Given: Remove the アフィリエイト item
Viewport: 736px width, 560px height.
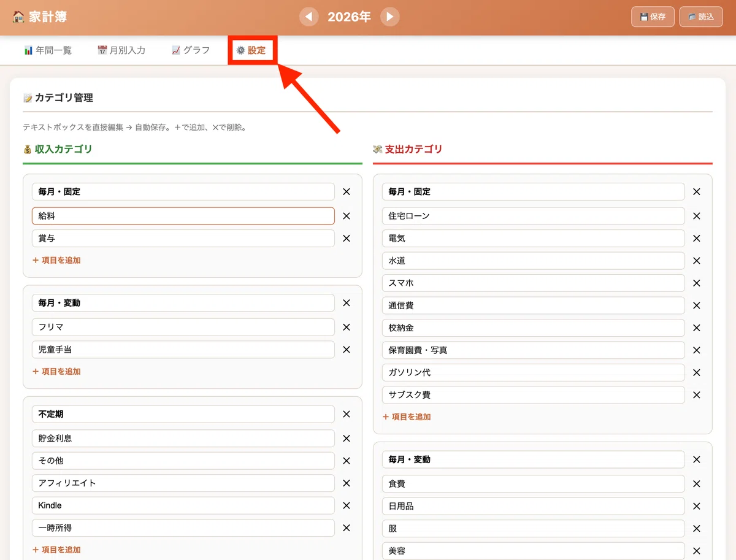Looking at the screenshot, I should 347,483.
